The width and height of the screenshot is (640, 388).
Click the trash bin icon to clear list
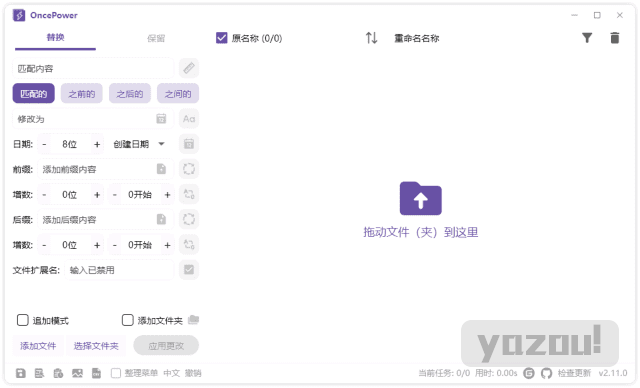(615, 38)
